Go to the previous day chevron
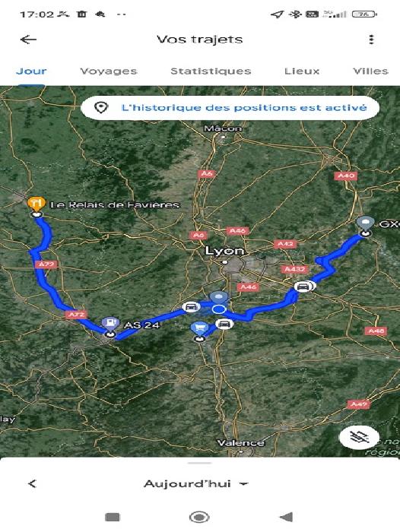Viewport: 400px width, 532px height. 32,483
